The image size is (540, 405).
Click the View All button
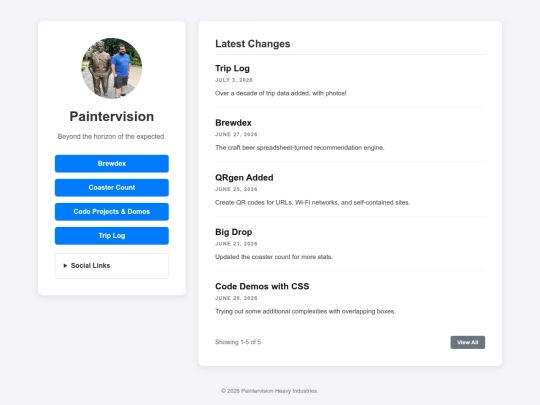click(468, 342)
